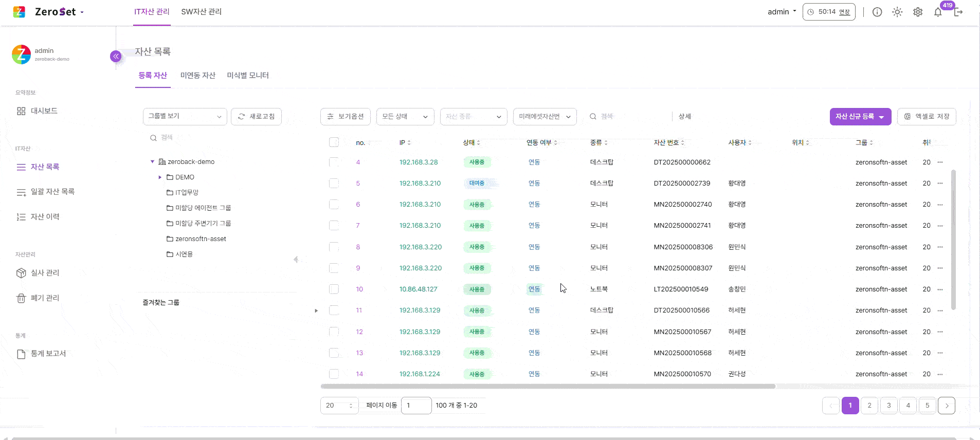The image size is (980, 440).
Task: Click the logout icon in top bar
Action: 958,12
